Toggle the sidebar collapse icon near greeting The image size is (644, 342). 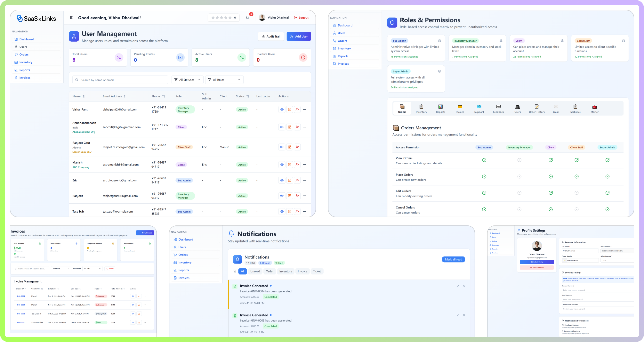[x=72, y=18]
